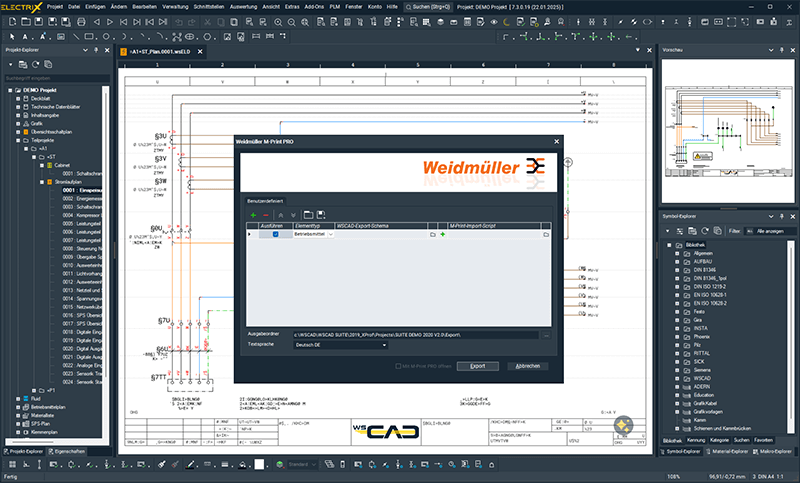Open the Projekt menu
Viewport: 800px width, 483px height.
55,7
